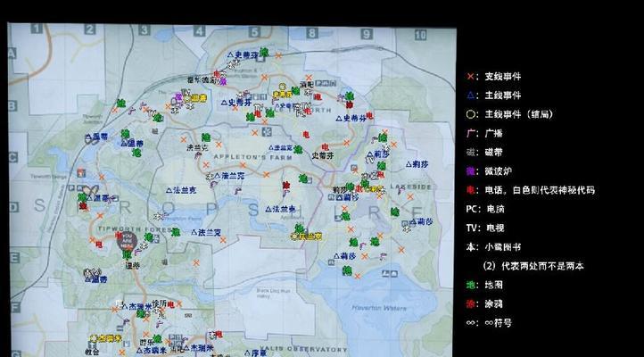
Task: Click the 电脑 legend label
Action: tap(496, 209)
